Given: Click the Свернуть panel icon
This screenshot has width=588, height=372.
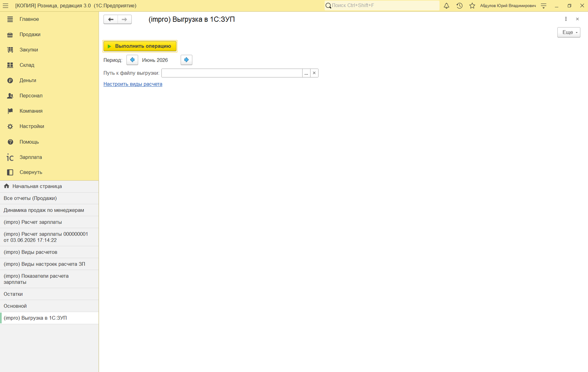Looking at the screenshot, I should (x=10, y=172).
